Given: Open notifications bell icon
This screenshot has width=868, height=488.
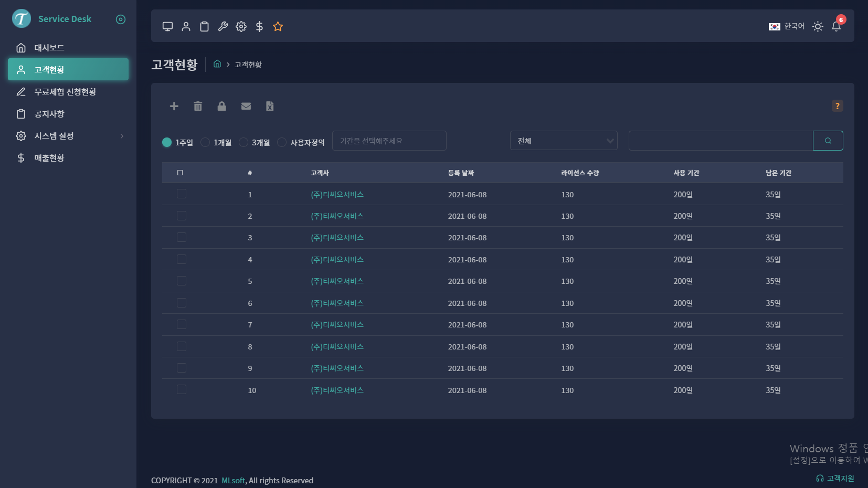Looking at the screenshot, I should click(837, 26).
